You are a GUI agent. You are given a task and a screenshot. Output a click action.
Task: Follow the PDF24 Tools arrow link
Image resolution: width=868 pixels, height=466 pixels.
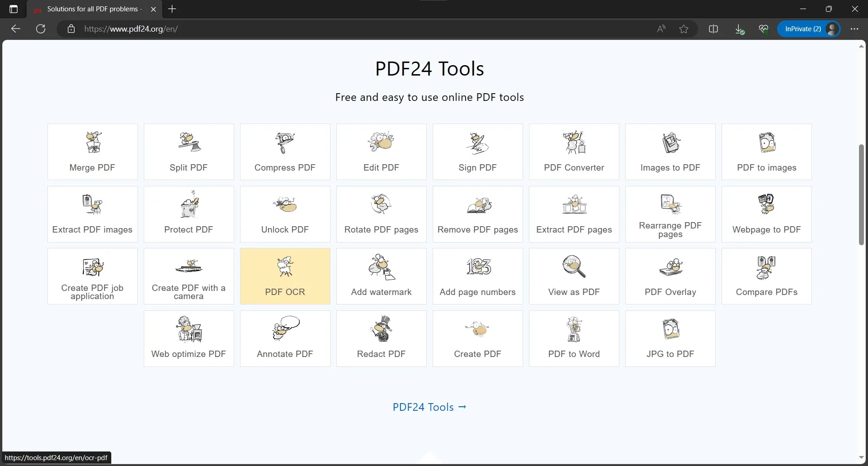(429, 407)
